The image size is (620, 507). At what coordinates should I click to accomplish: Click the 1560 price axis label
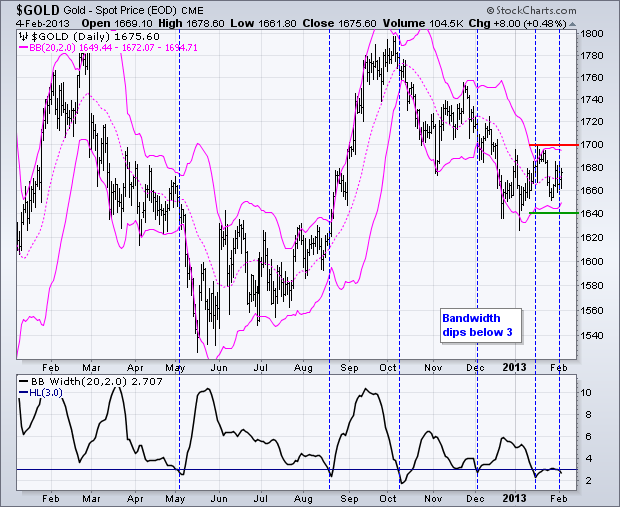click(x=592, y=310)
